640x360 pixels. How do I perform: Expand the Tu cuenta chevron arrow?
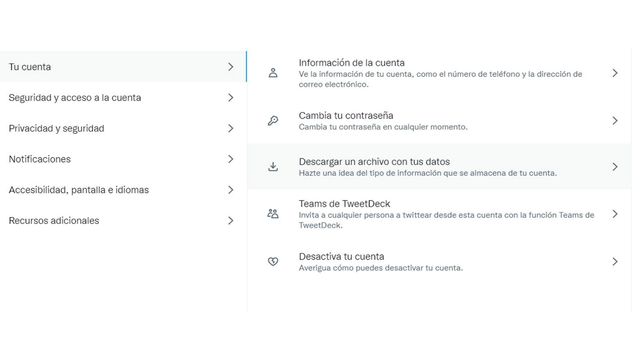(x=231, y=67)
